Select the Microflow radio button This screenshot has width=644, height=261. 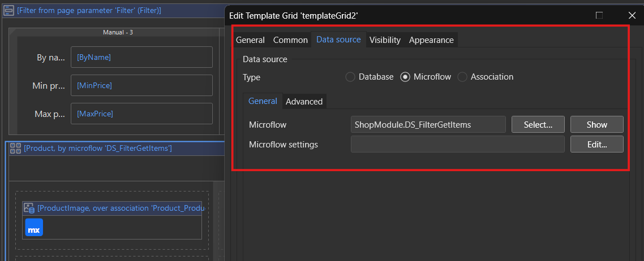405,77
